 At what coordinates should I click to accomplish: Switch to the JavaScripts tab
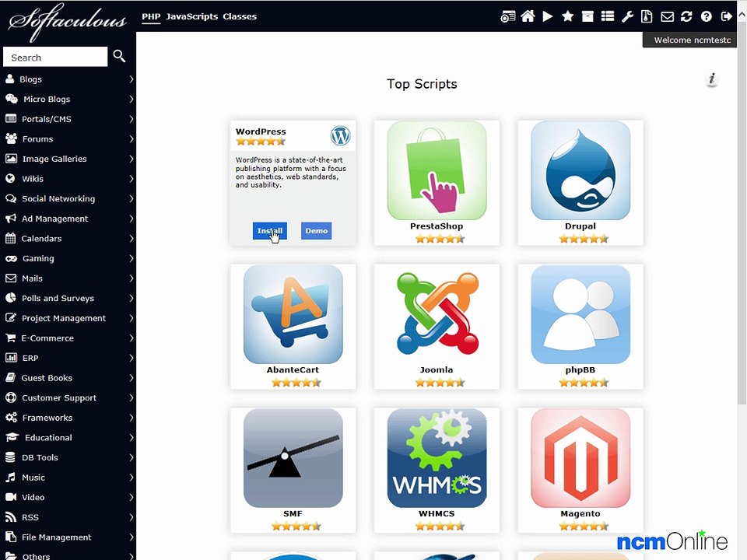[191, 16]
